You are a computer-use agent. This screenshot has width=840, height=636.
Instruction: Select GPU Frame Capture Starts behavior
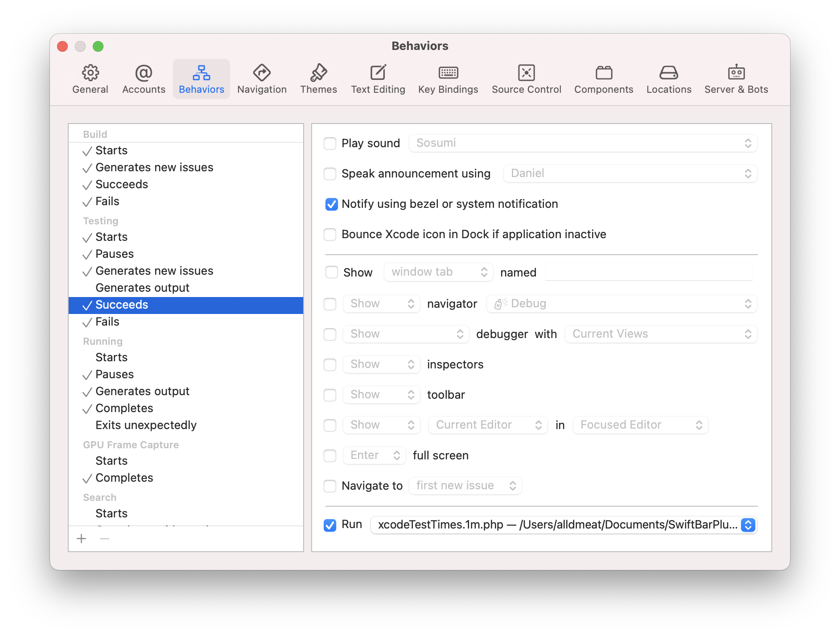(186, 461)
